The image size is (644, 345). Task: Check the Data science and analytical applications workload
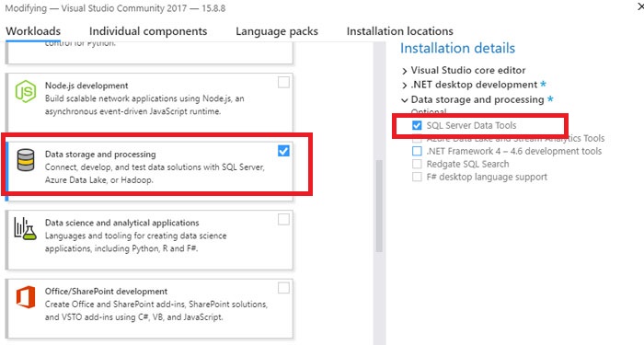tap(283, 220)
